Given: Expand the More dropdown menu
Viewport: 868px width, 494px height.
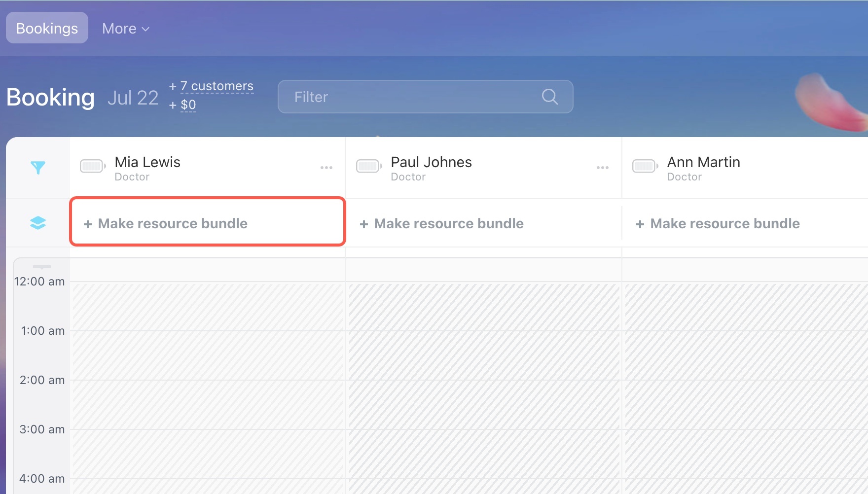Looking at the screenshot, I should coord(125,29).
